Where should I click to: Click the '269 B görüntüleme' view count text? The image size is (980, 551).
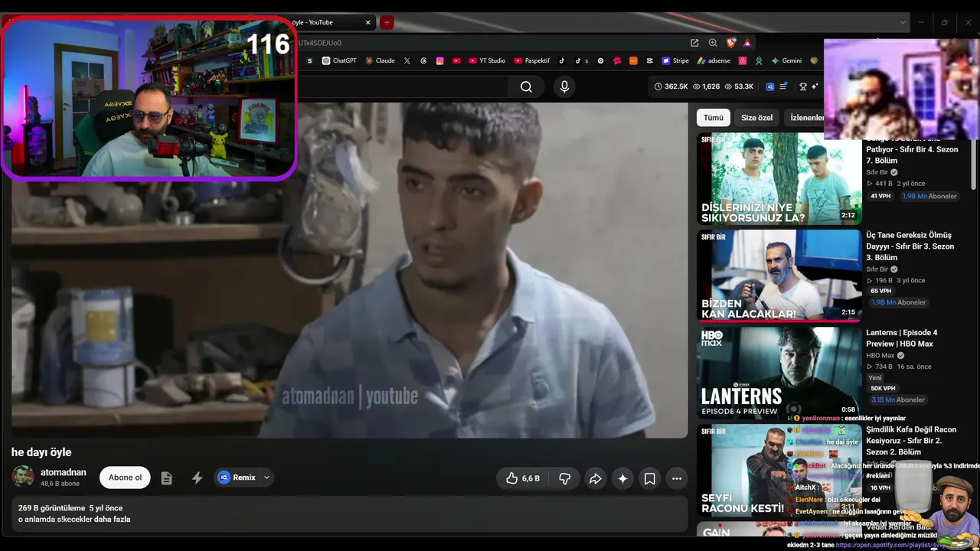52,508
